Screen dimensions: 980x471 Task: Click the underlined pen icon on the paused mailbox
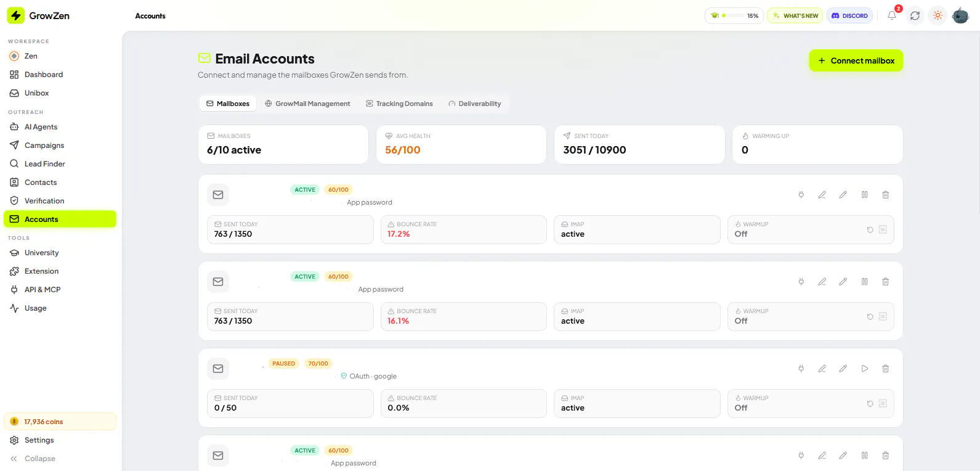coord(822,369)
